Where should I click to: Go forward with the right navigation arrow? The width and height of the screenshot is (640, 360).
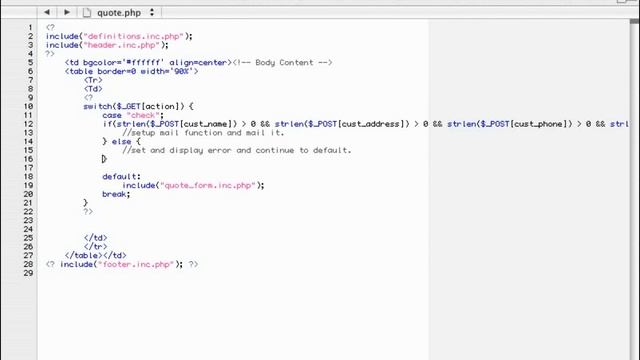[x=67, y=12]
